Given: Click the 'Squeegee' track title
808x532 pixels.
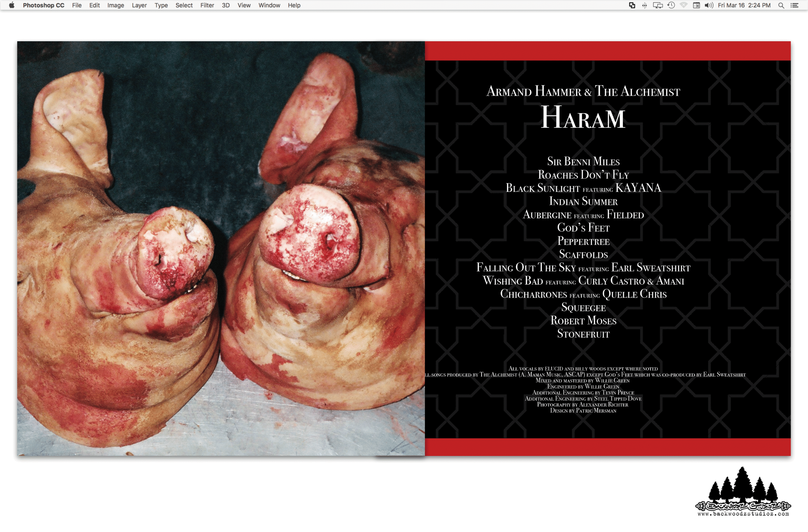Looking at the screenshot, I should coord(583,307).
